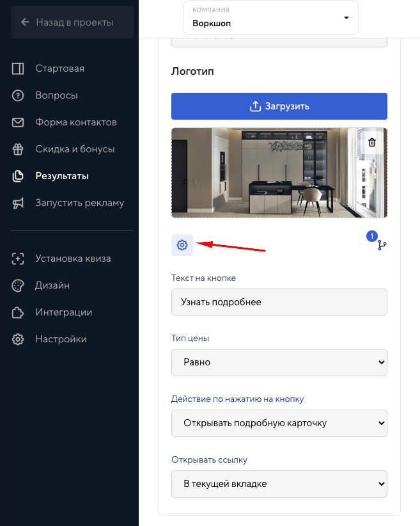
Task: Click the Форма контактов envelope icon
Action: [x=18, y=122]
